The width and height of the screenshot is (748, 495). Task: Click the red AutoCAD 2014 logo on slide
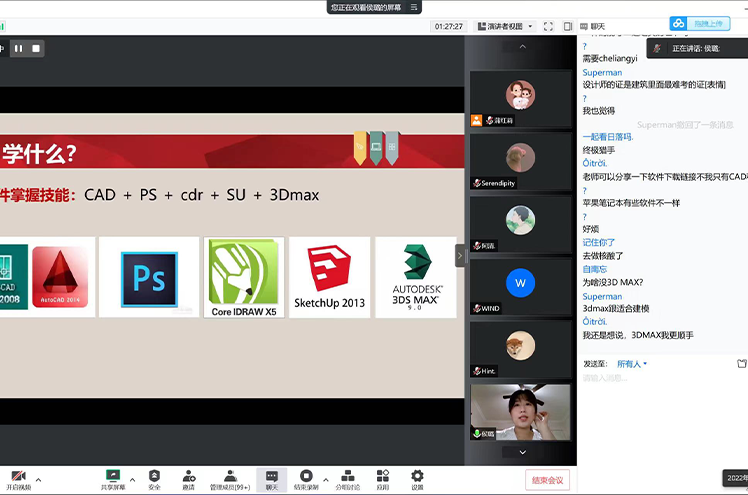click(60, 277)
